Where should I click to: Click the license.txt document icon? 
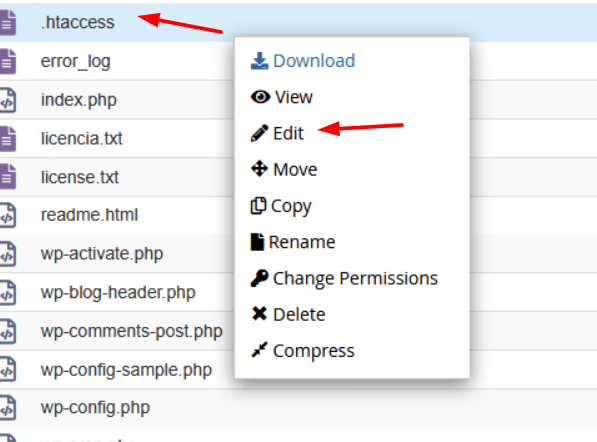tap(8, 177)
